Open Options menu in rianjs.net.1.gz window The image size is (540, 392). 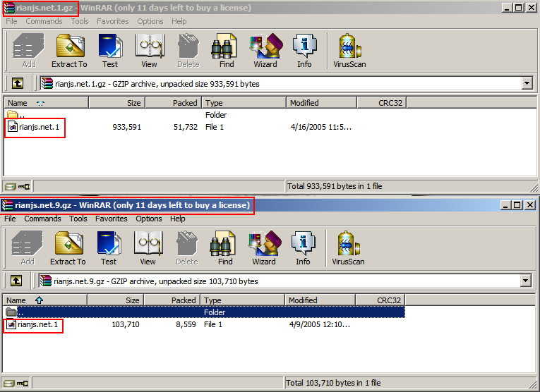(150, 21)
